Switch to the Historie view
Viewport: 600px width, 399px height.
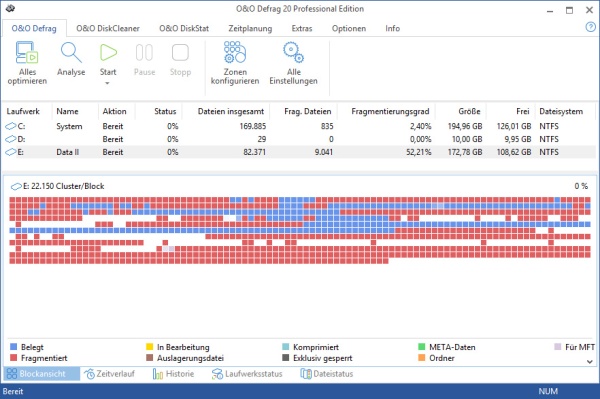tap(173, 374)
